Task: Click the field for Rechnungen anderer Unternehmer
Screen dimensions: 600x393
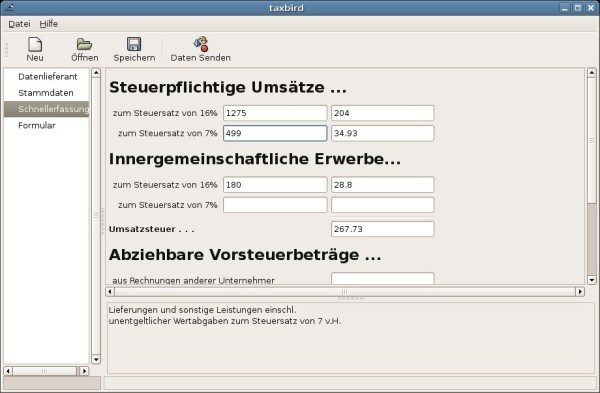Action: tap(383, 279)
